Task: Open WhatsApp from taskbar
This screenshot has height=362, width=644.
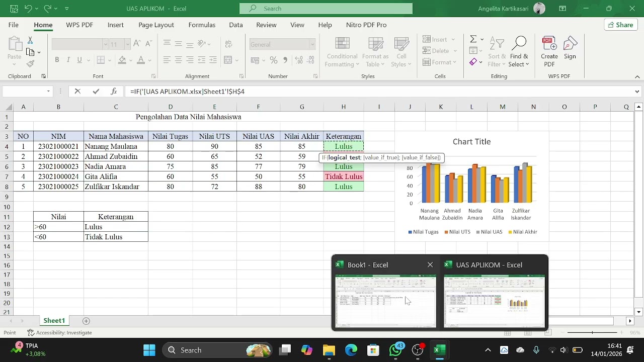Action: (395, 350)
